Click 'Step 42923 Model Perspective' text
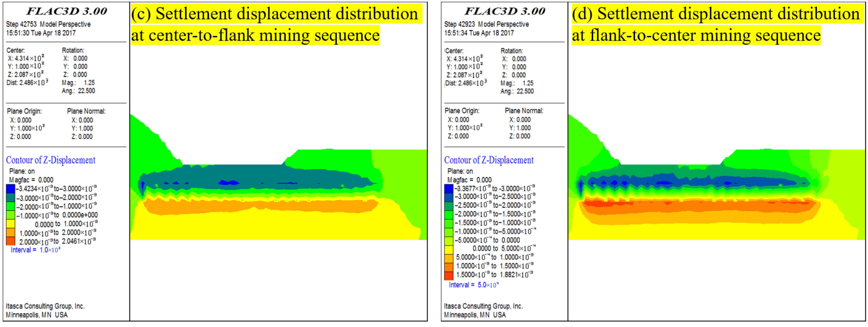The height and width of the screenshot is (327, 868). tap(486, 24)
